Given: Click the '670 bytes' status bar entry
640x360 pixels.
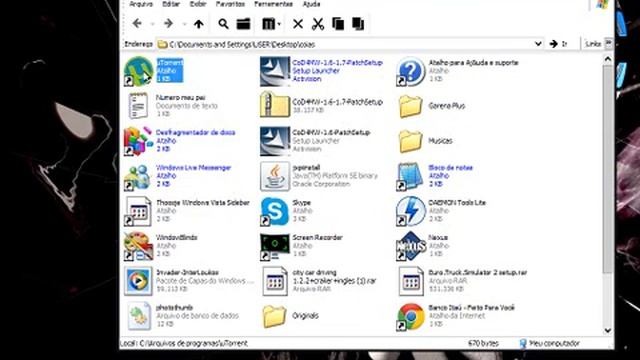Looking at the screenshot, I should tap(483, 343).
